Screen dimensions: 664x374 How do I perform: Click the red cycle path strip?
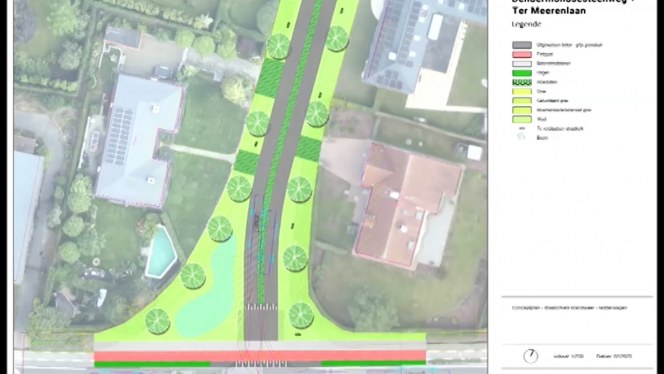point(260,356)
